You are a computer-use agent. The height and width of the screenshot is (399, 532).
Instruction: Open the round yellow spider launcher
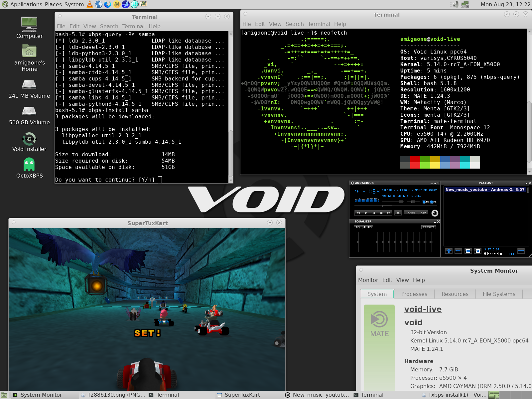click(x=117, y=4)
